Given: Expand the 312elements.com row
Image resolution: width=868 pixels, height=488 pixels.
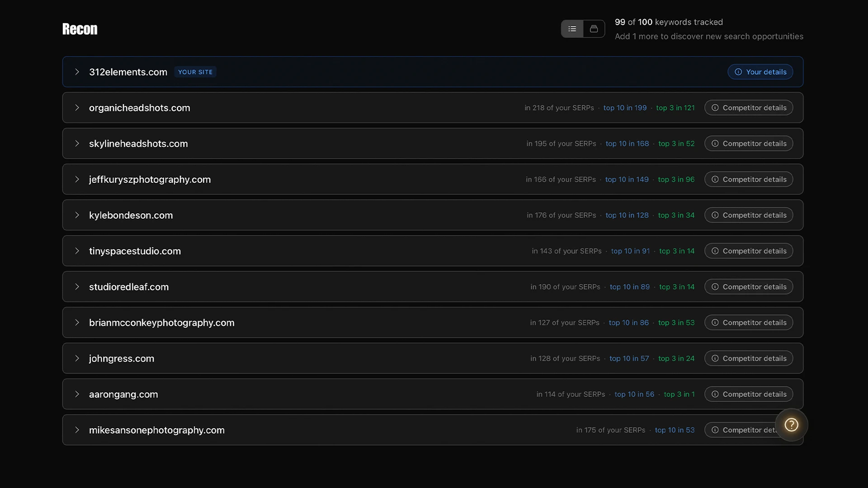Looking at the screenshot, I should 77,72.
